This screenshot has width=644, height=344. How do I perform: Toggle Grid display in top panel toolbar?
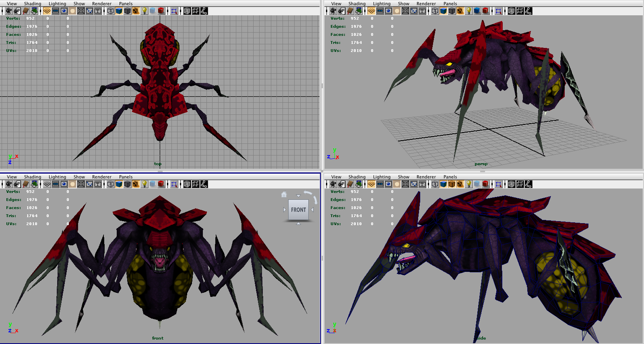(47, 11)
